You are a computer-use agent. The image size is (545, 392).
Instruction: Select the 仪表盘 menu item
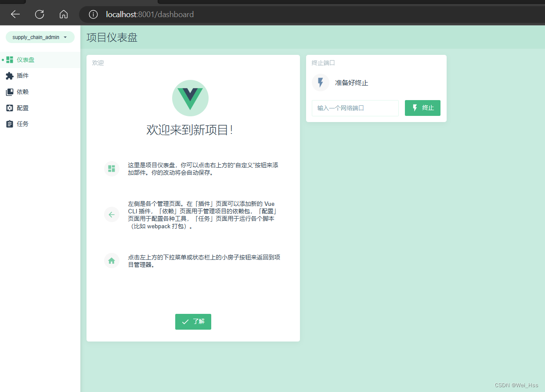tap(40, 60)
